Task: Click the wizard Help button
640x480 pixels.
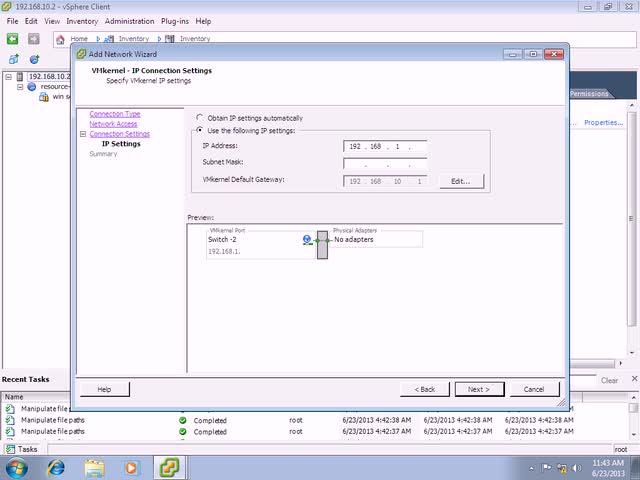Action: (x=104, y=389)
